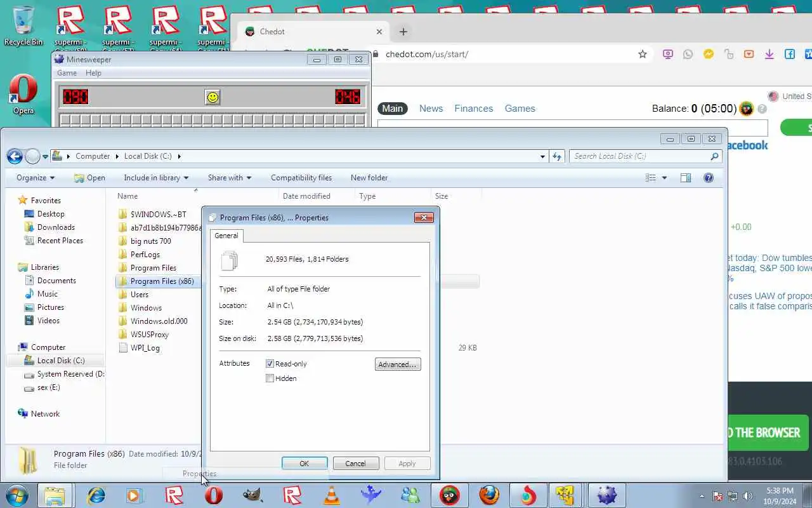
Task: Open Explorer help question mark icon
Action: pos(709,178)
